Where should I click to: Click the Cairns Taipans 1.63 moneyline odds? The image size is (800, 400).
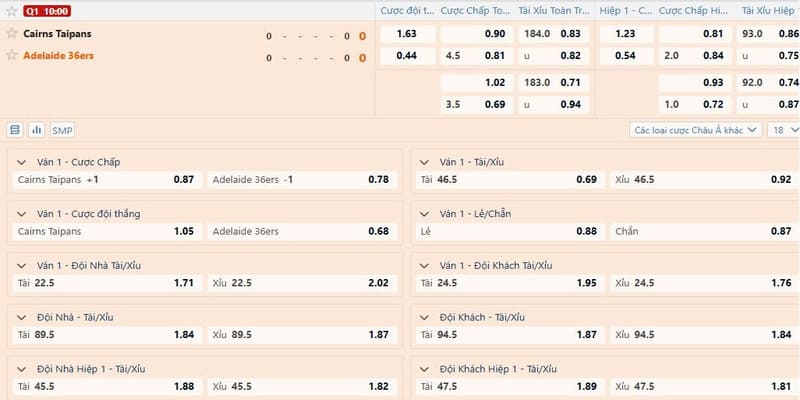[x=406, y=33]
